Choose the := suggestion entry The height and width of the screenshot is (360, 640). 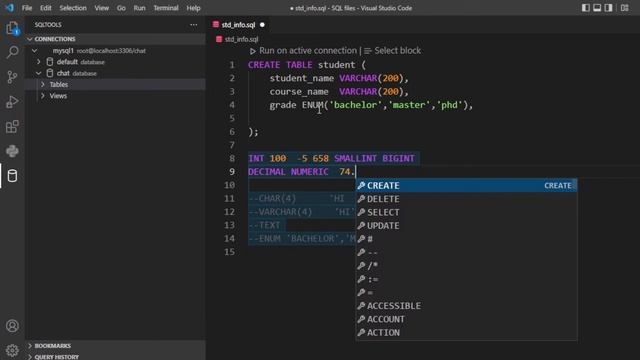[x=467, y=279]
